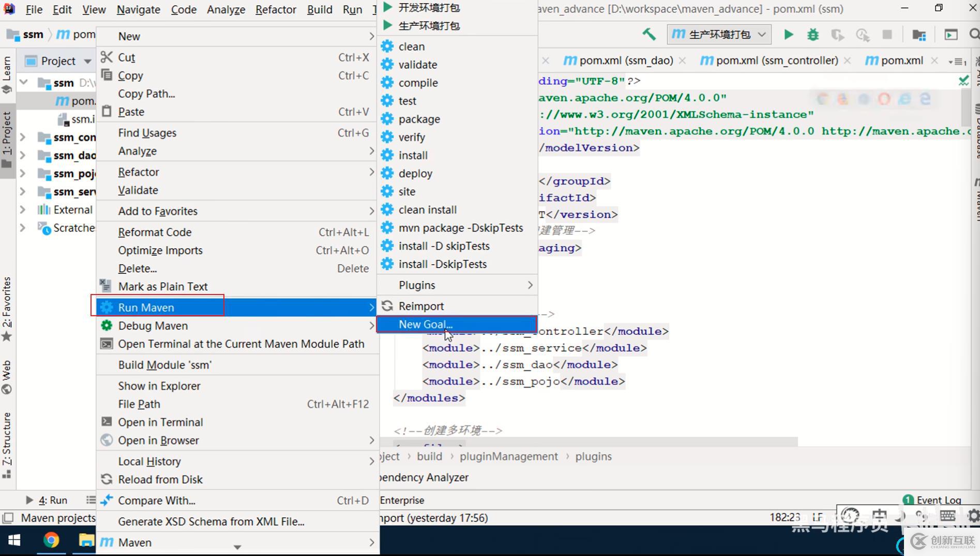Open Debug Maven submenu
The image size is (980, 556).
coord(237,326)
